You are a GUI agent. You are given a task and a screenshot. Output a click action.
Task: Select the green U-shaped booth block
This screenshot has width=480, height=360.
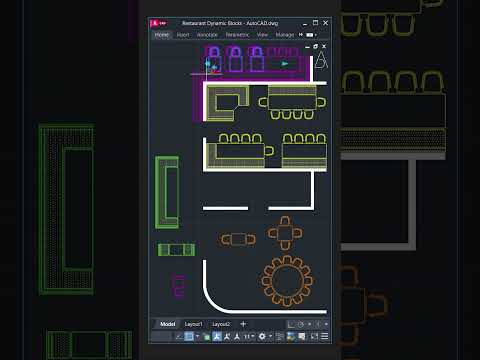167,192
